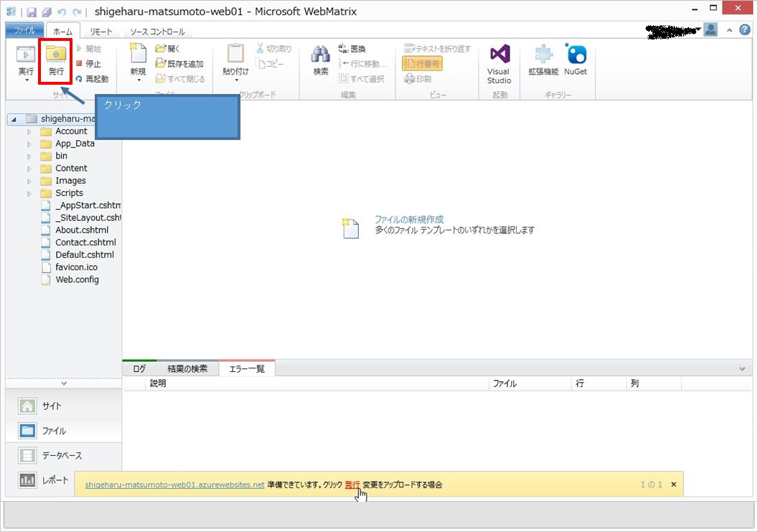Select the favicon.ico file

pos(70,267)
